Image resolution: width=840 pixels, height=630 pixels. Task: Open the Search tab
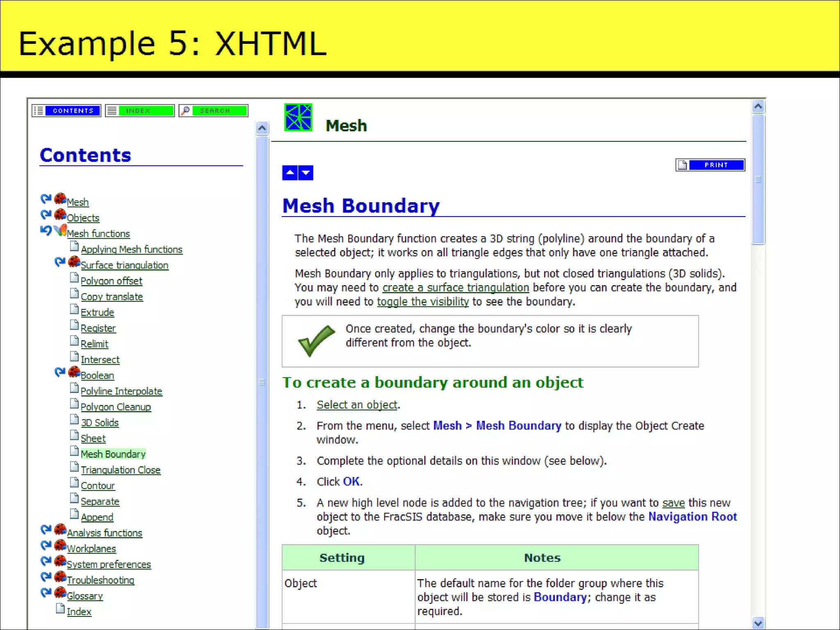click(219, 111)
